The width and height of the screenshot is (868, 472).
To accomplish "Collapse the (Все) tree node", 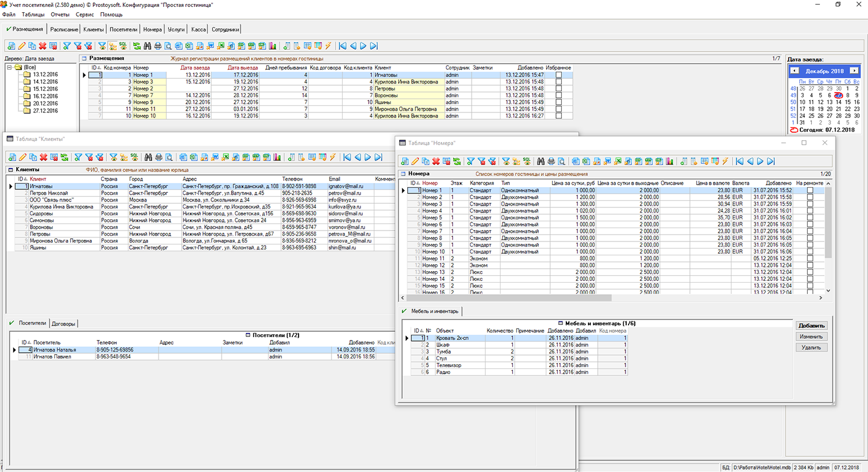I will (x=9, y=67).
